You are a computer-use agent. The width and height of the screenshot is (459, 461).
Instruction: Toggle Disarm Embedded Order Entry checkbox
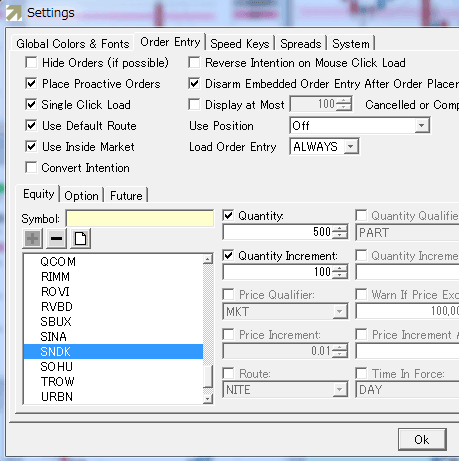click(x=194, y=83)
